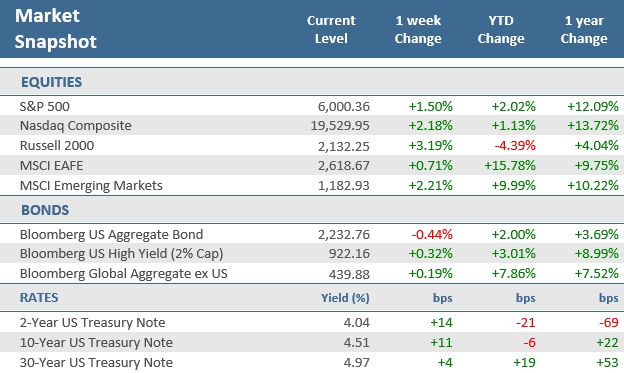Click the YTD Change column header
This screenshot has width=624, height=373.
pyautogui.click(x=501, y=29)
